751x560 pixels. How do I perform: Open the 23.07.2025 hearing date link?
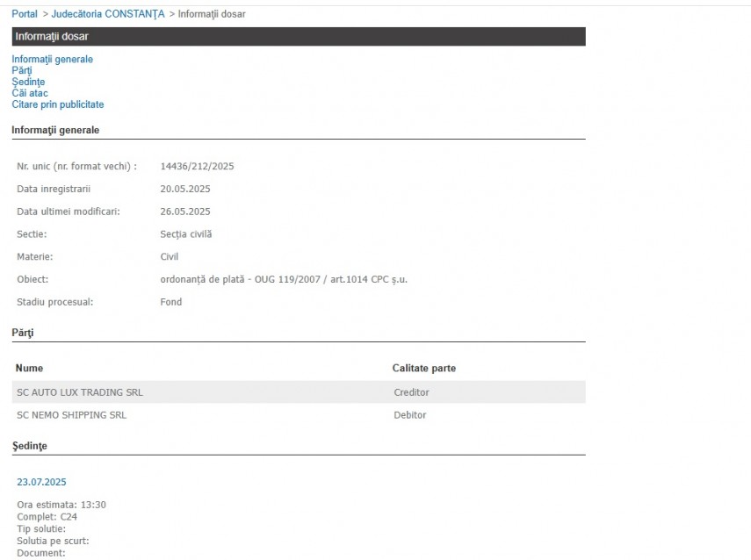[x=41, y=482]
